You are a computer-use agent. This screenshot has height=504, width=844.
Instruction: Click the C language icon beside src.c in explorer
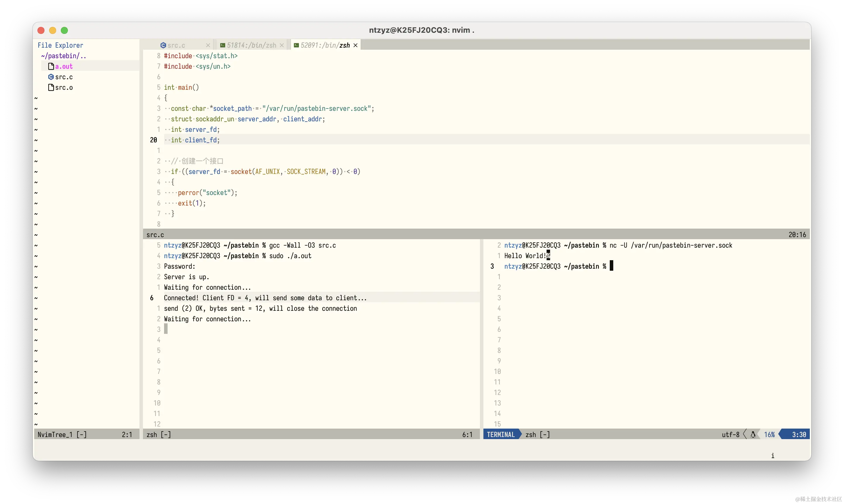pyautogui.click(x=51, y=77)
